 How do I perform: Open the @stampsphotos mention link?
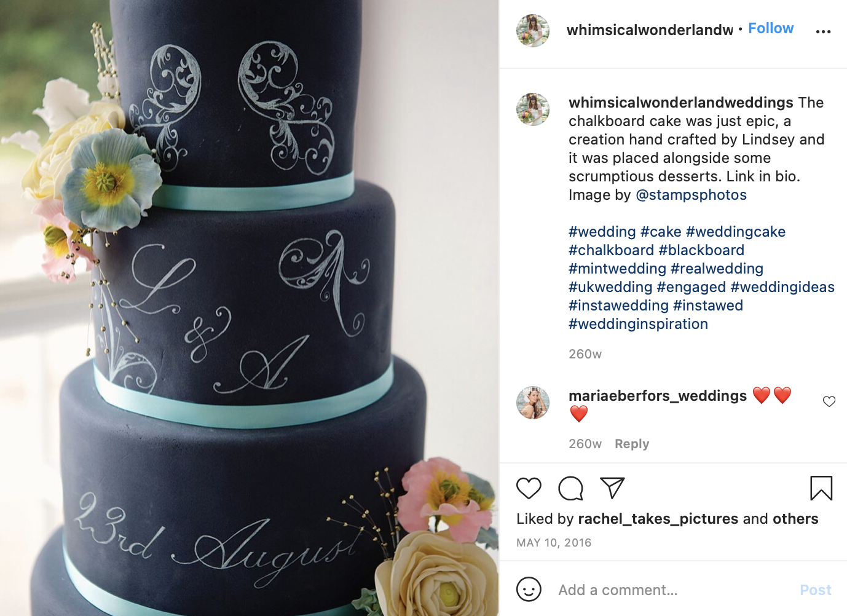[691, 195]
